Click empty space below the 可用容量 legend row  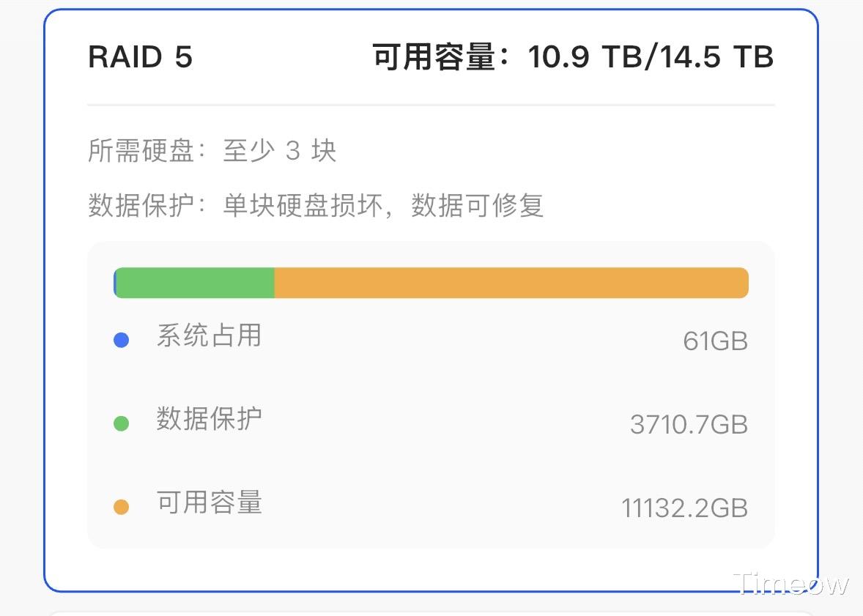[431, 536]
